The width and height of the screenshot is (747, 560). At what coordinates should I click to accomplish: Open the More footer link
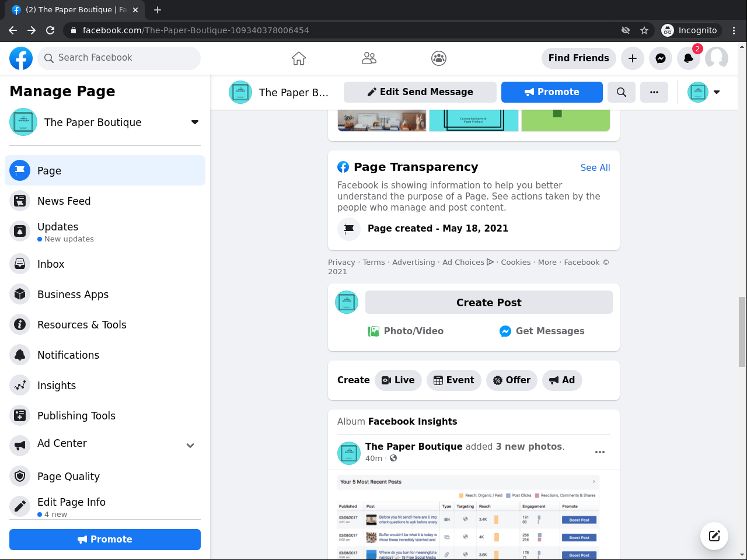tap(547, 262)
